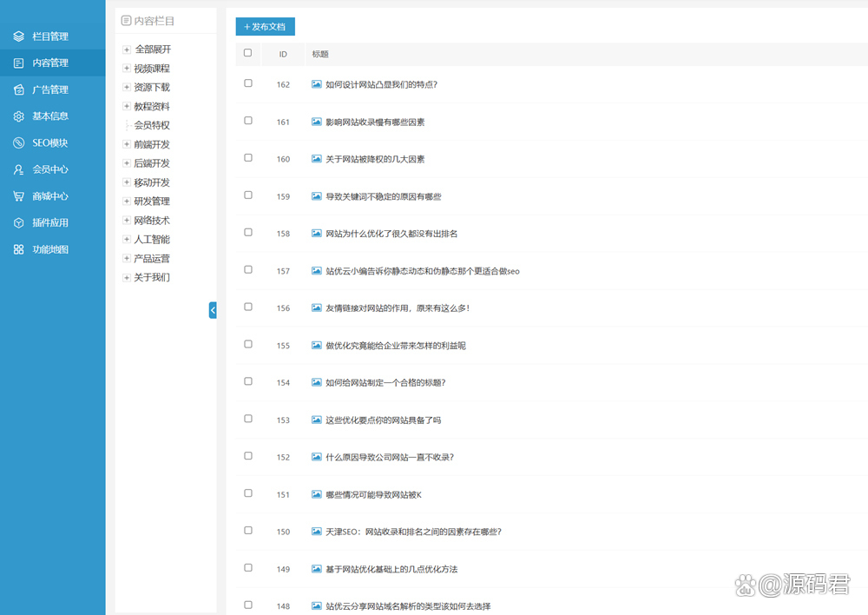Expand the 网络技术 tree node

click(127, 220)
